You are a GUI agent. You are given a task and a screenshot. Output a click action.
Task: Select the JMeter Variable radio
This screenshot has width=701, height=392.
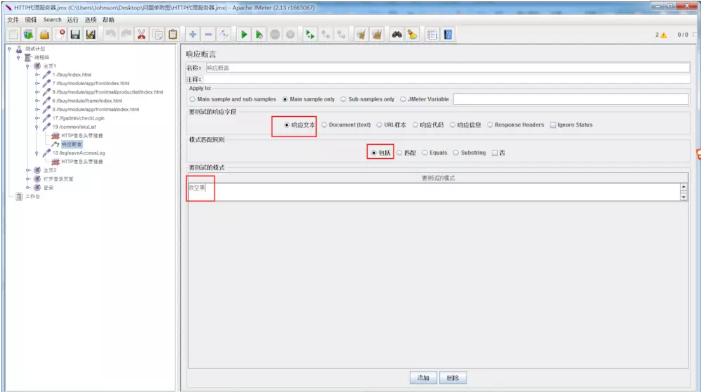coord(403,99)
